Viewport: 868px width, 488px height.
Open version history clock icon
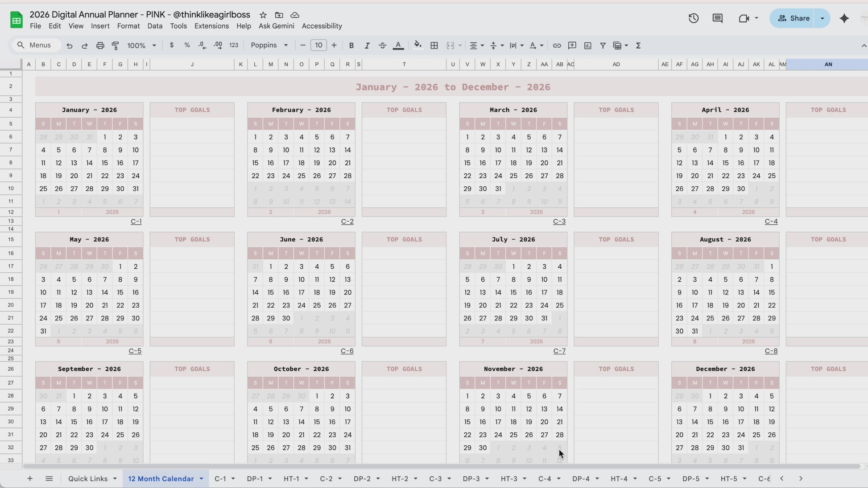tap(693, 18)
